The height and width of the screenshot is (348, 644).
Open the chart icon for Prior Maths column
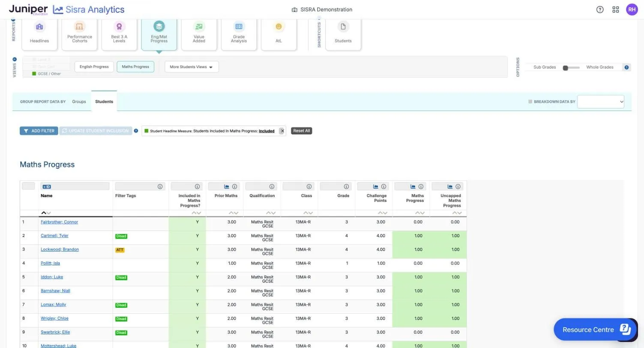227,186
